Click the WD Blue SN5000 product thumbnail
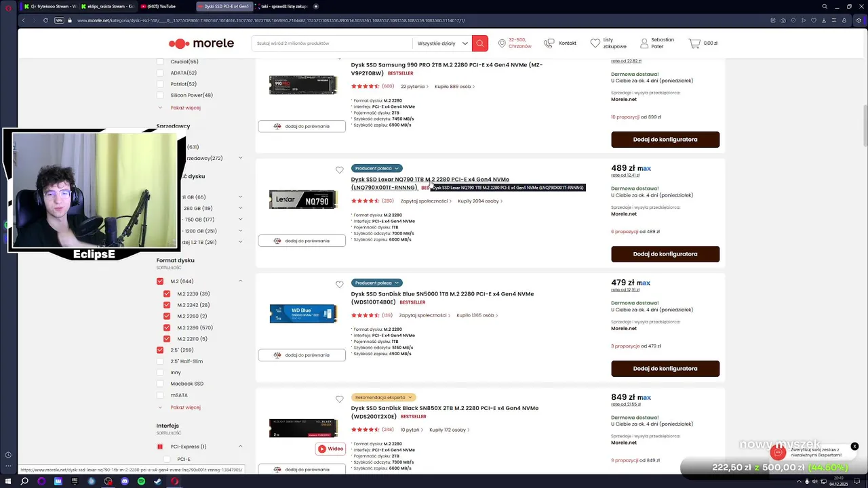Viewport: 868px width, 488px height. tap(303, 313)
